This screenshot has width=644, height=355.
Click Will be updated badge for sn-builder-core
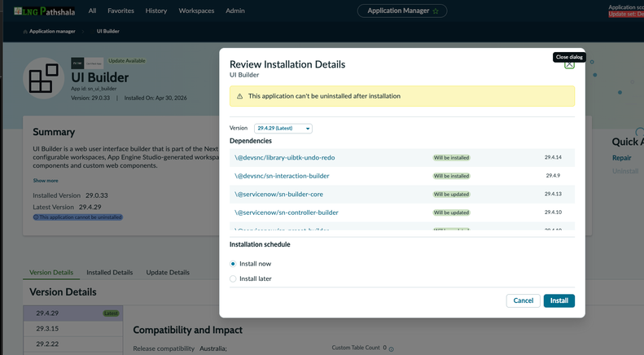tap(451, 195)
